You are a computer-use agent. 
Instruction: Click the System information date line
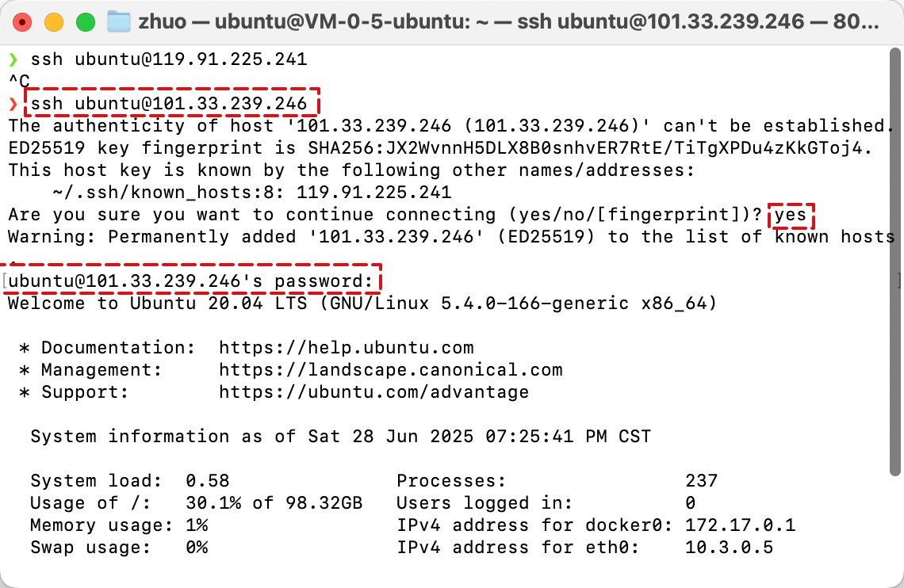click(x=340, y=437)
